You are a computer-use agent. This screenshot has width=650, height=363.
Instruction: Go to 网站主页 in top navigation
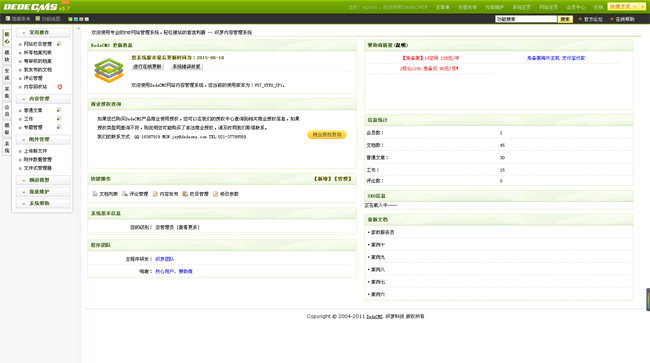(x=548, y=7)
